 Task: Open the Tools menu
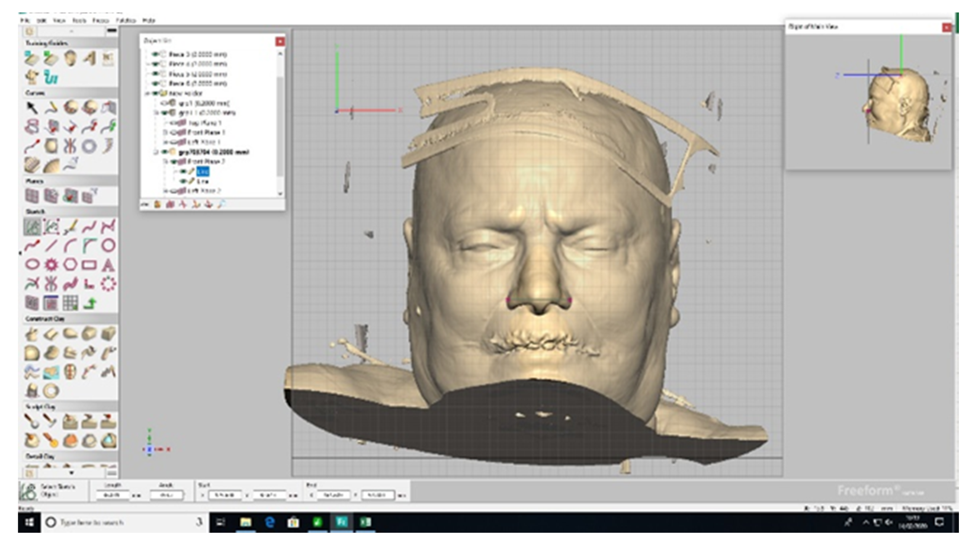[80, 21]
